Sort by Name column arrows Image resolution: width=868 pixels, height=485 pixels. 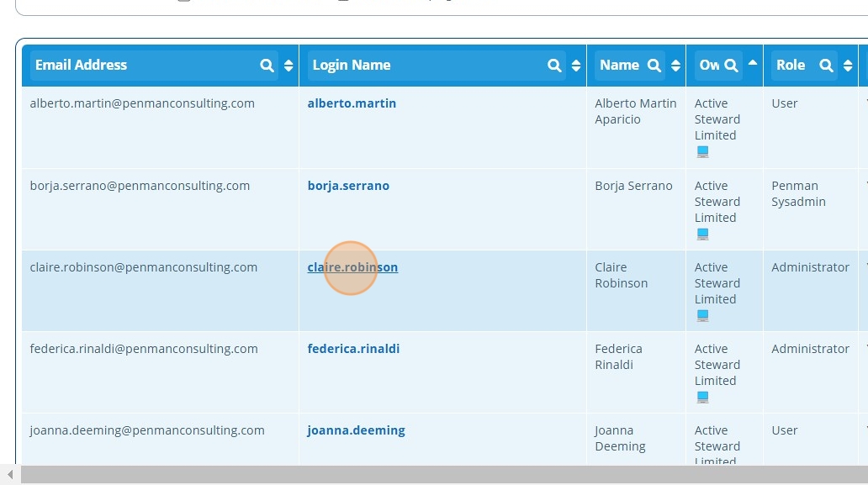[675, 66]
